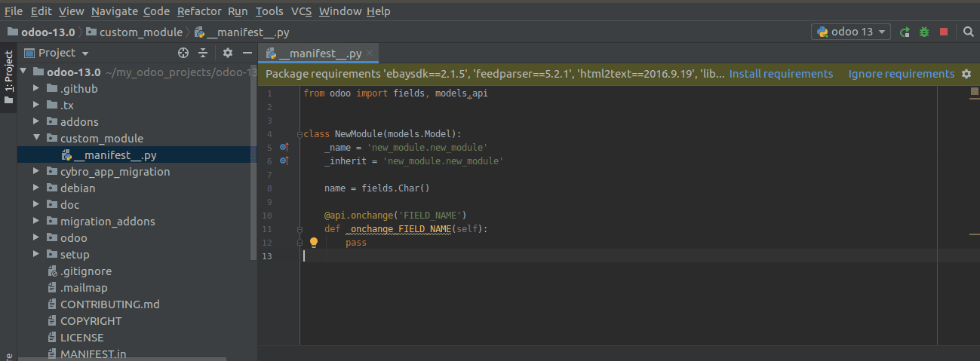980x361 pixels.
Task: Expand the doc folder arrow
Action: tap(36, 205)
